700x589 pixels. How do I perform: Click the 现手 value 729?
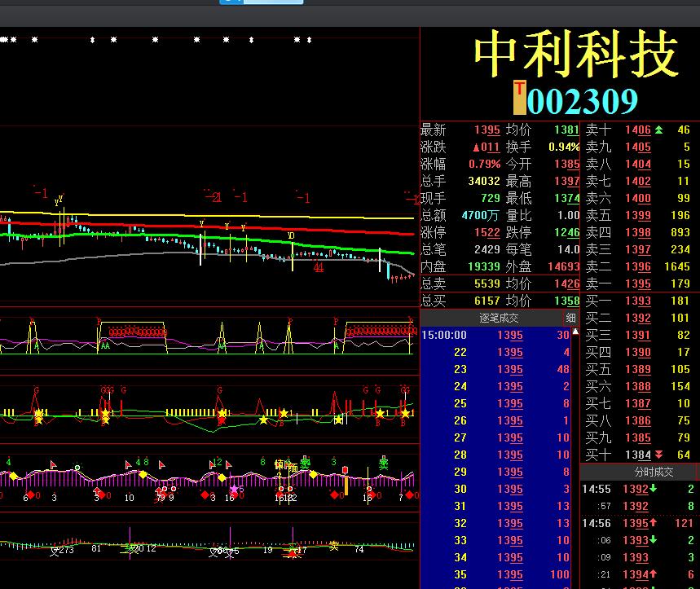coord(491,198)
